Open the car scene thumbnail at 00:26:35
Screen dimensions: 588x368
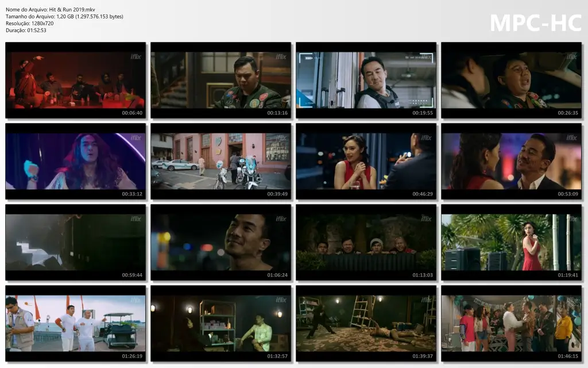[511, 80]
